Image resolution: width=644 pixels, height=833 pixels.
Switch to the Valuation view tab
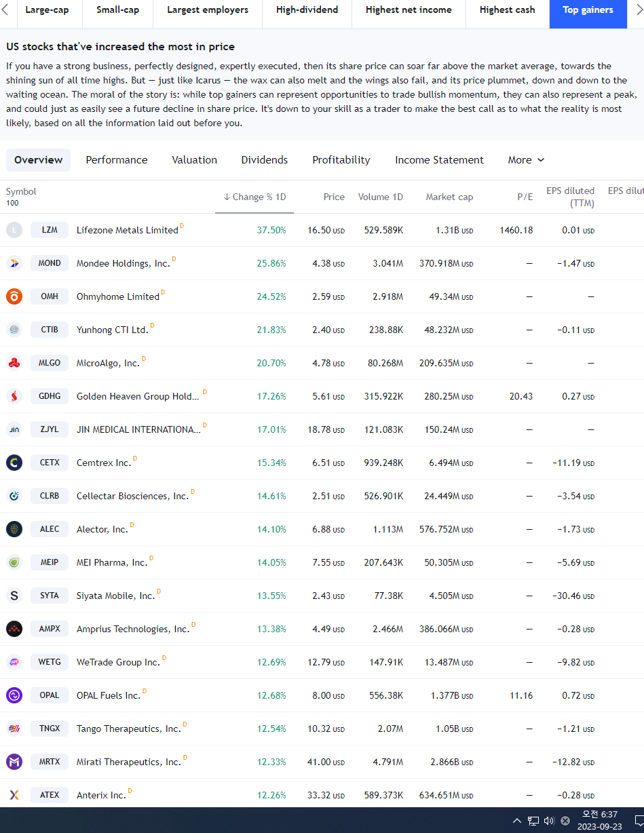(195, 160)
